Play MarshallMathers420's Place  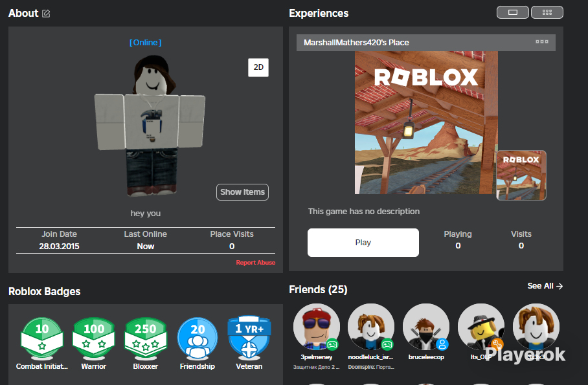point(363,243)
